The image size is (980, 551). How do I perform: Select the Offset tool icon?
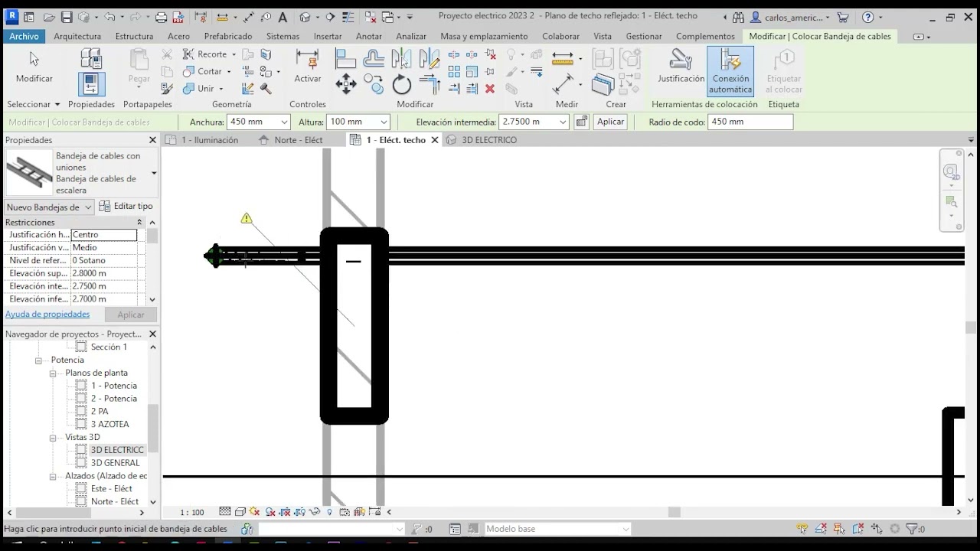374,59
